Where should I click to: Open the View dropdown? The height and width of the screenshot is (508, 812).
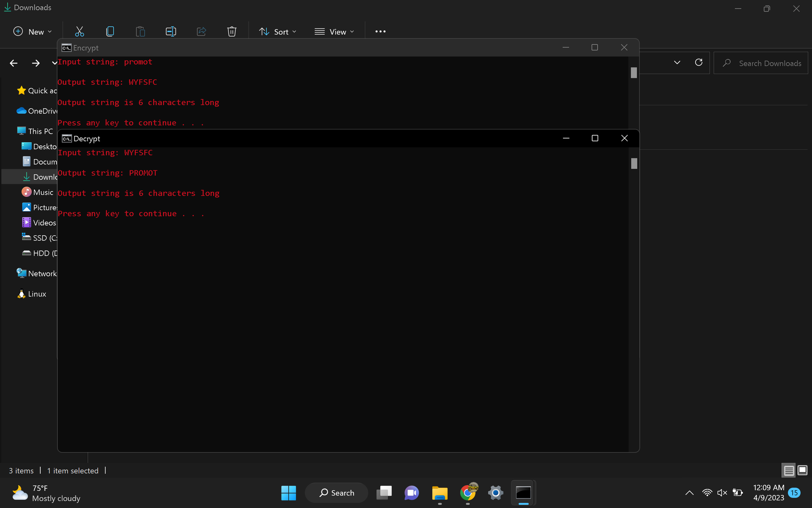pyautogui.click(x=335, y=31)
